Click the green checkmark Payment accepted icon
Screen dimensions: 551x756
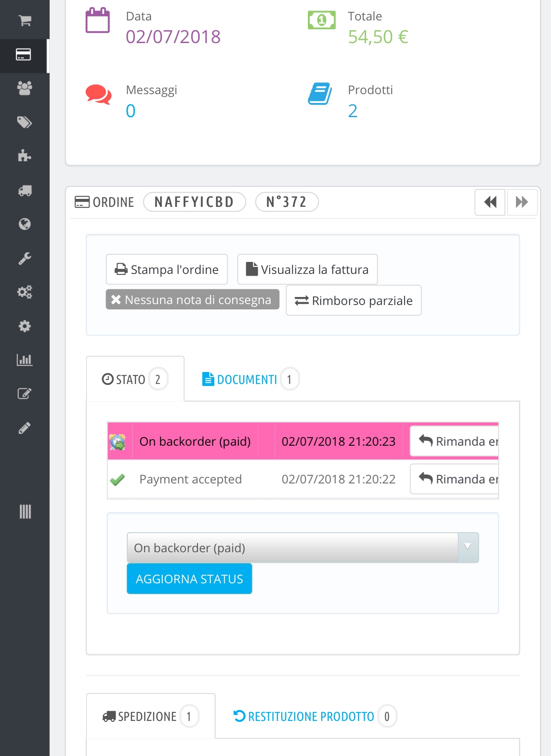coord(118,479)
